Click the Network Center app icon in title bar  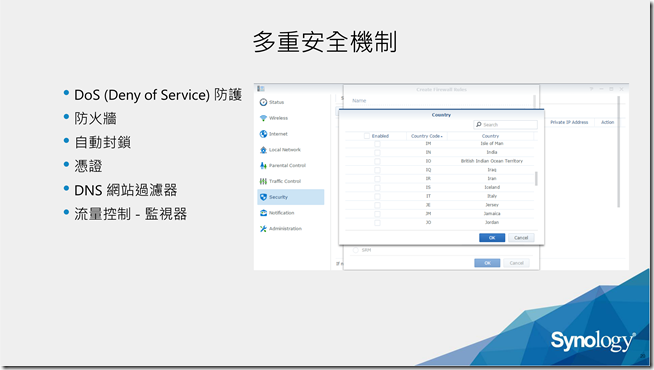pyautogui.click(x=261, y=88)
